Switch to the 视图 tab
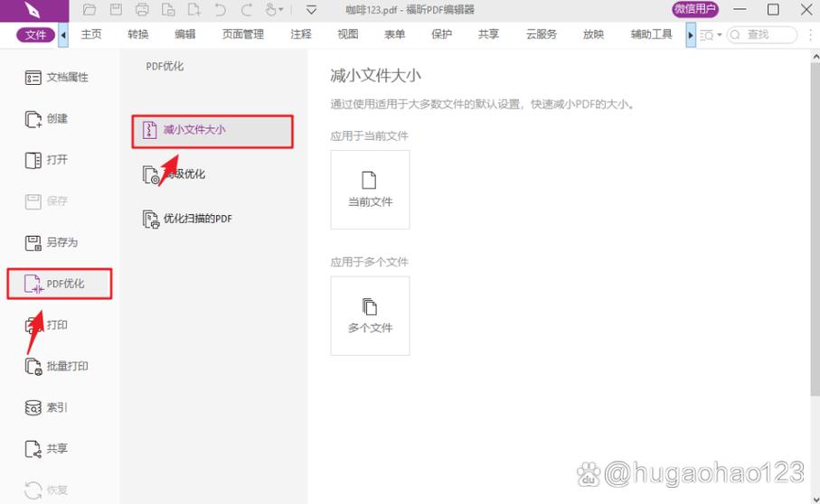The height and width of the screenshot is (504, 820). coord(348,34)
